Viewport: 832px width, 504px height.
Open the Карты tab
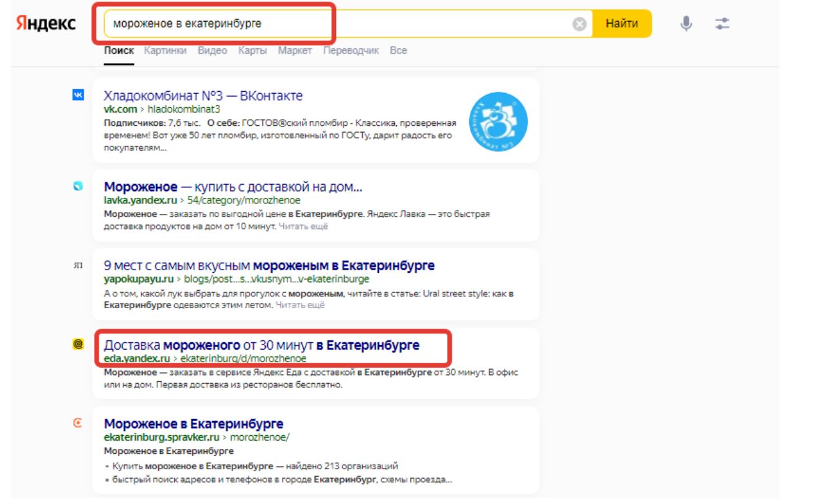tap(252, 51)
